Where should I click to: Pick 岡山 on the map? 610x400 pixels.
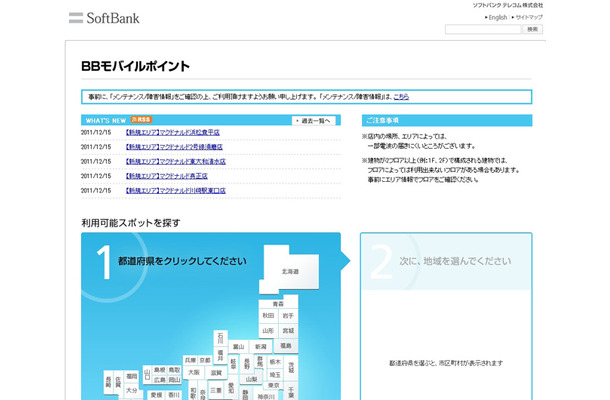[174, 380]
